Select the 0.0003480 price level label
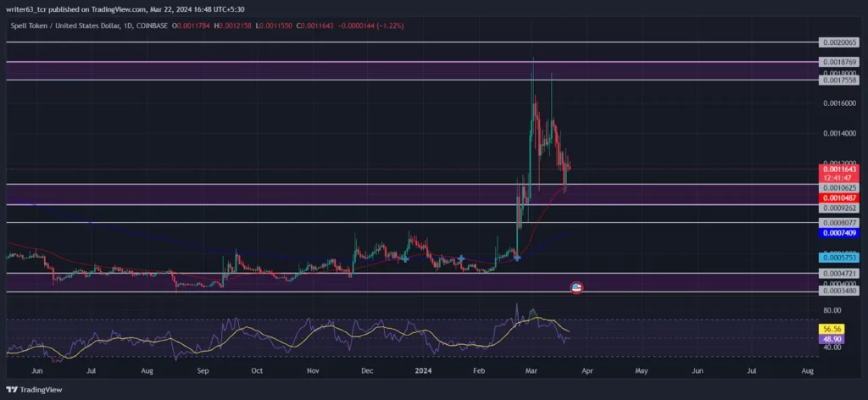Viewport: 868px width, 400px height. point(839,291)
